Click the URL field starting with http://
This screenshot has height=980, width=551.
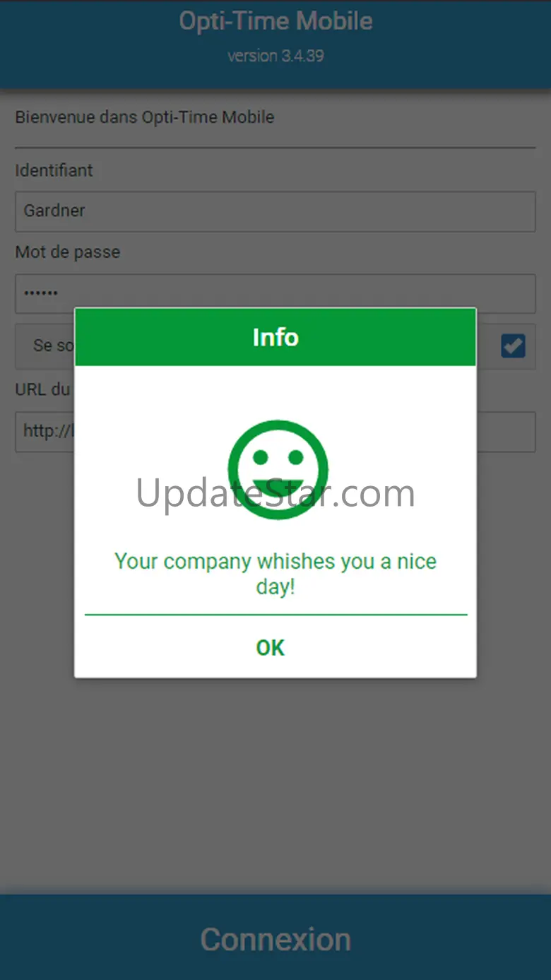(275, 432)
